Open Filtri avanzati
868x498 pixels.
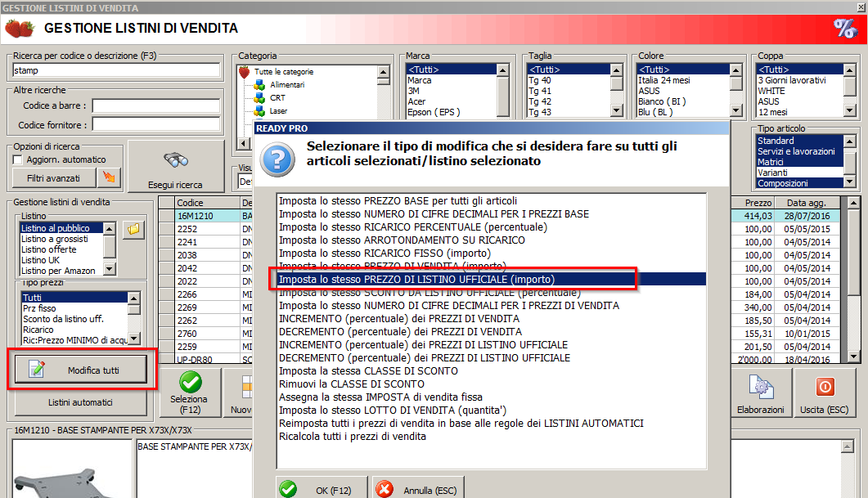click(54, 178)
